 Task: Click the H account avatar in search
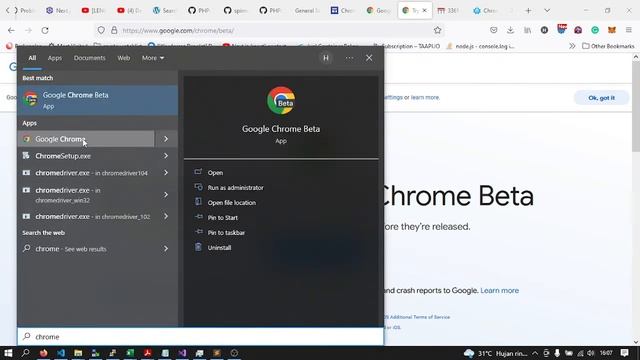(x=326, y=58)
